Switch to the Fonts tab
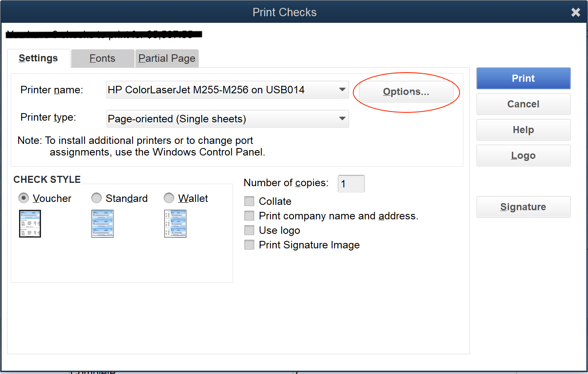This screenshot has height=374, width=588. coord(102,58)
